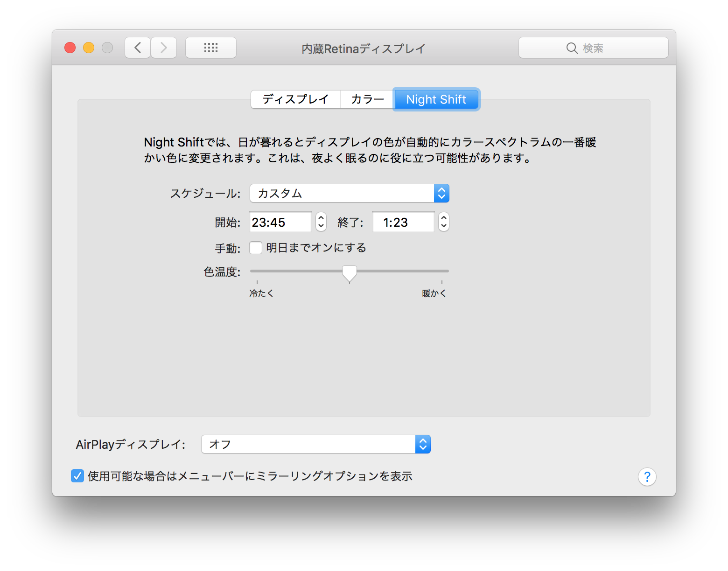Click the magnifier icon in the search field

(572, 48)
